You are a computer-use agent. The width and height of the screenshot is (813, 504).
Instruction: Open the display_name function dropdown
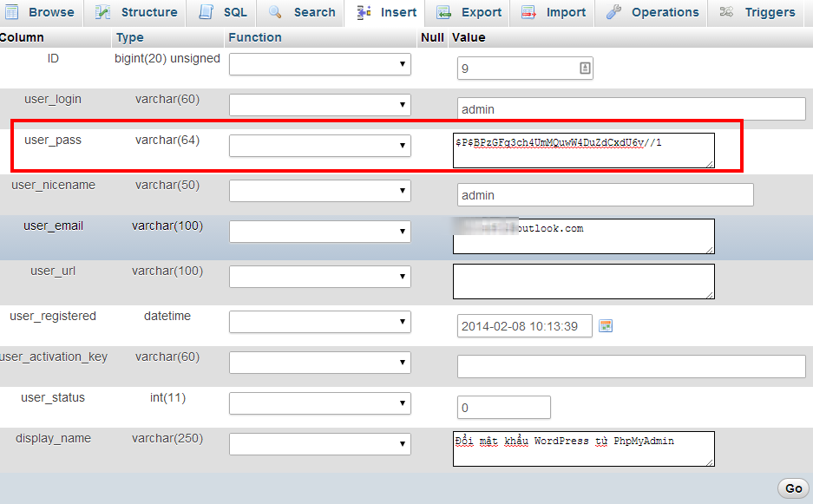(x=319, y=444)
